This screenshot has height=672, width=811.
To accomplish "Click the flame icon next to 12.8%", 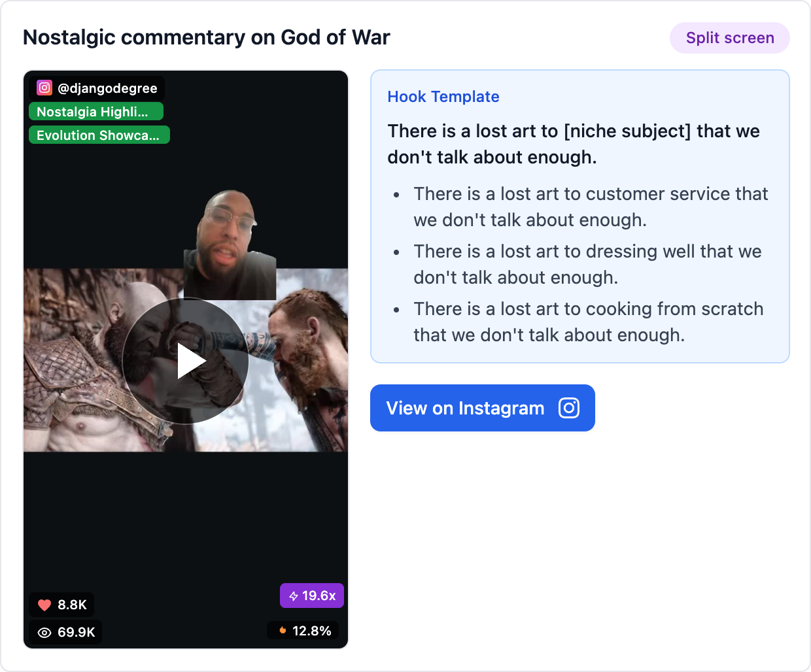I will click(283, 631).
